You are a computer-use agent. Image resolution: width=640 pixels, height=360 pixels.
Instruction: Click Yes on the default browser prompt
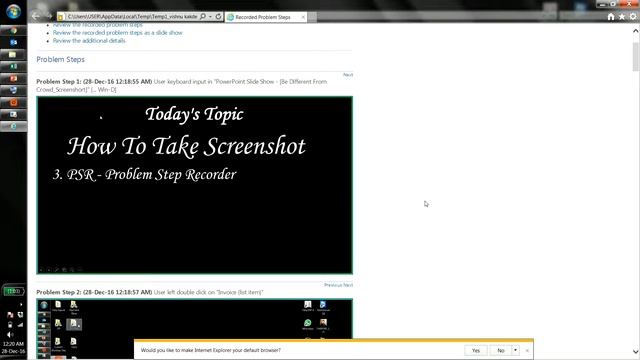pyautogui.click(x=476, y=350)
